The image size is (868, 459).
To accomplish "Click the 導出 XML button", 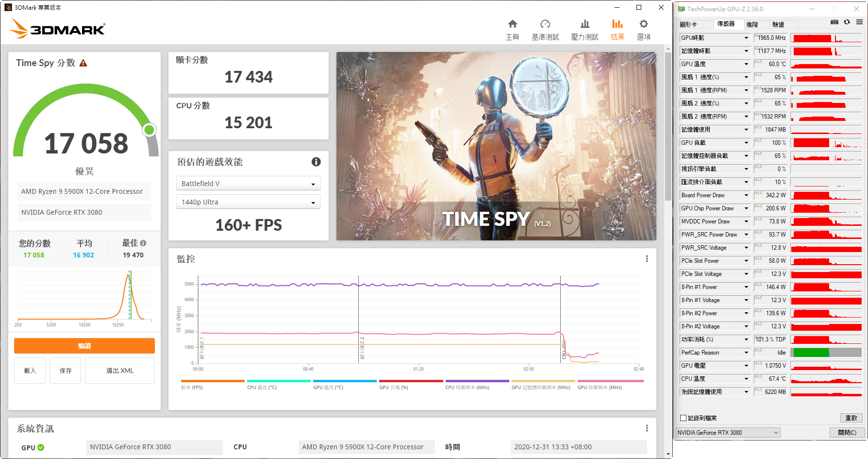I will point(120,371).
